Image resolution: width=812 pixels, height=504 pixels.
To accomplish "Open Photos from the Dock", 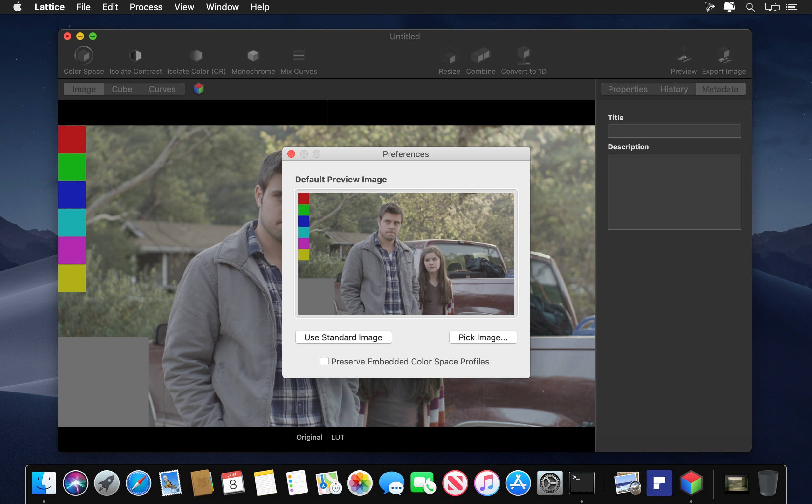I will (x=360, y=482).
